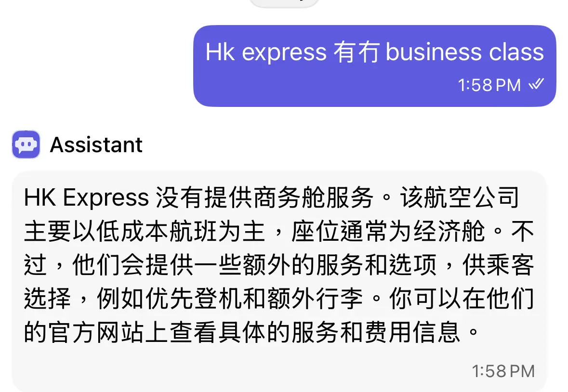Tap the characters 有冇 in the sent message
The image size is (568, 392).
[x=357, y=52]
